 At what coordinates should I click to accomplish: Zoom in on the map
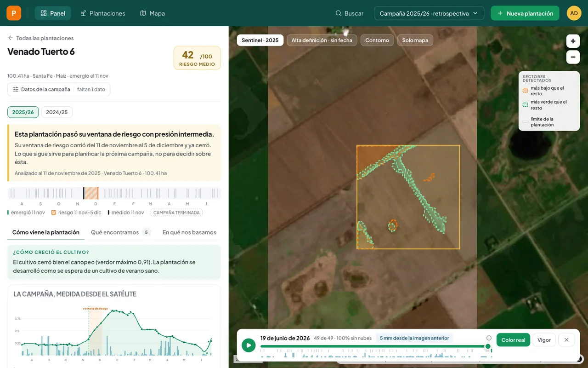point(573,41)
